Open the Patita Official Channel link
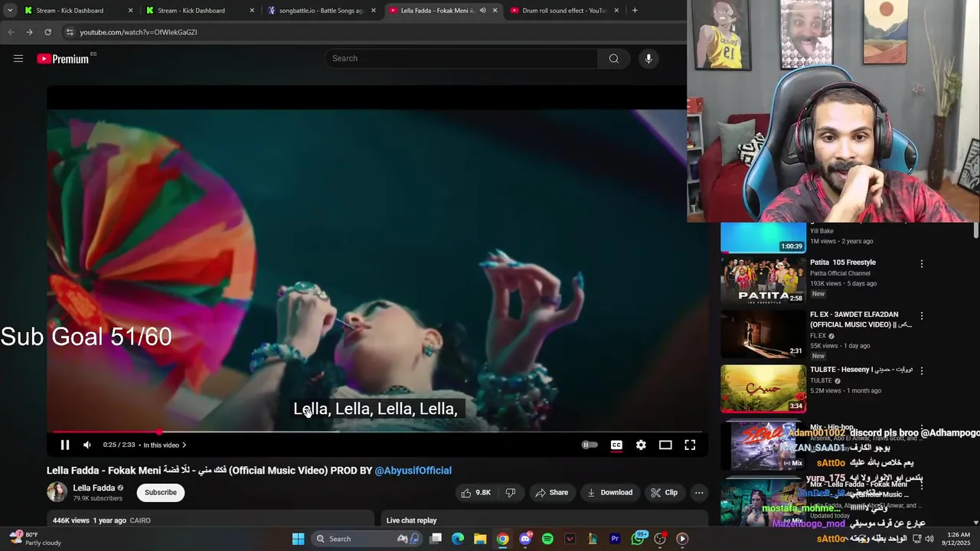The width and height of the screenshot is (980, 551). point(840,273)
